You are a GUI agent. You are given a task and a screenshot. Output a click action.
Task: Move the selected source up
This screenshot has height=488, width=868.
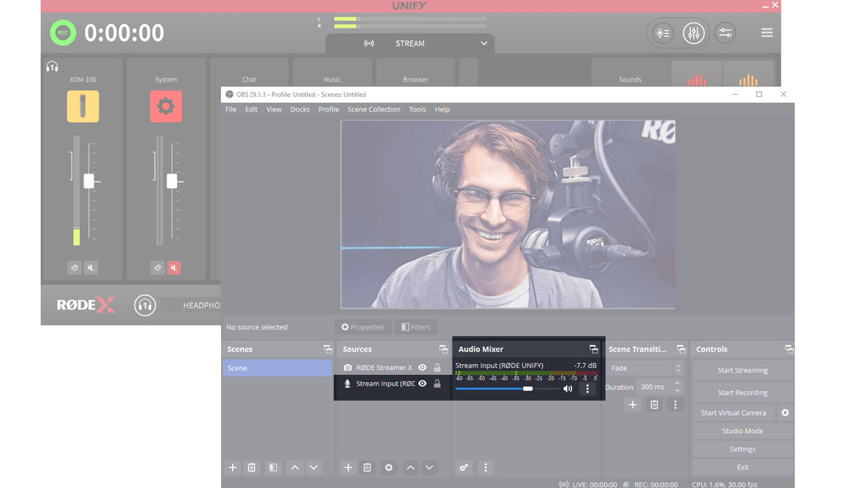tap(410, 468)
